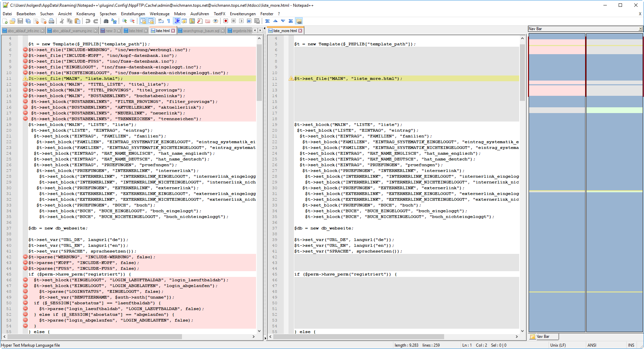Toggle synchronized vertical scrolling

tap(143, 21)
